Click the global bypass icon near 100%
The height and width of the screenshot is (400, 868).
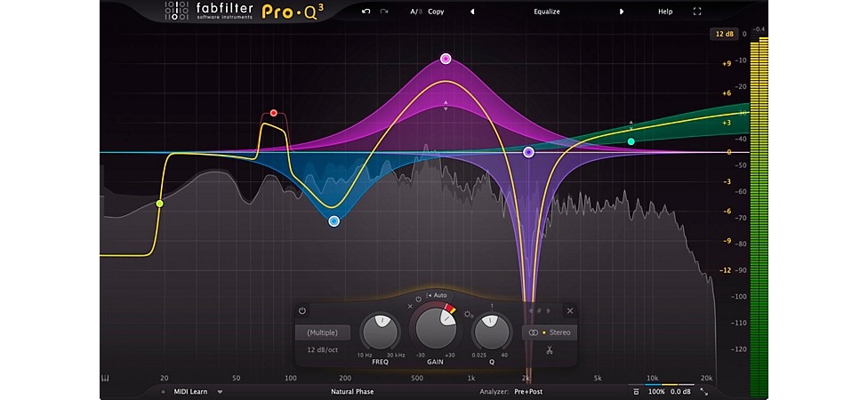coord(636,392)
